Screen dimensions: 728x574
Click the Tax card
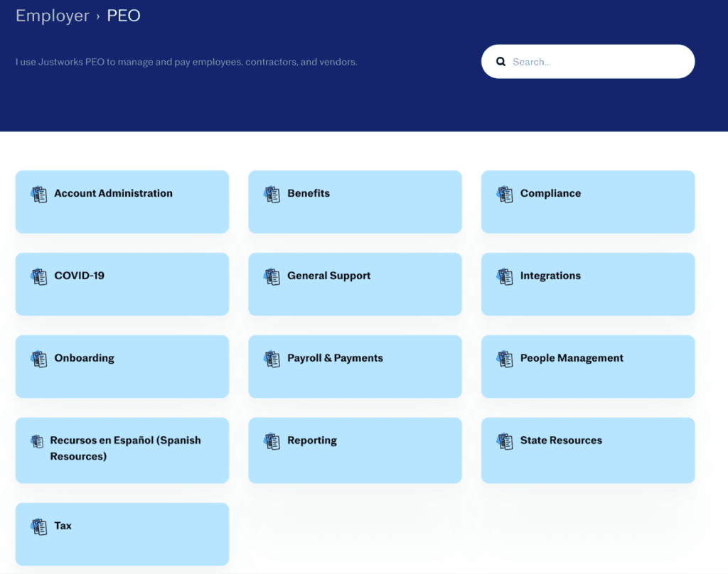[x=122, y=534]
